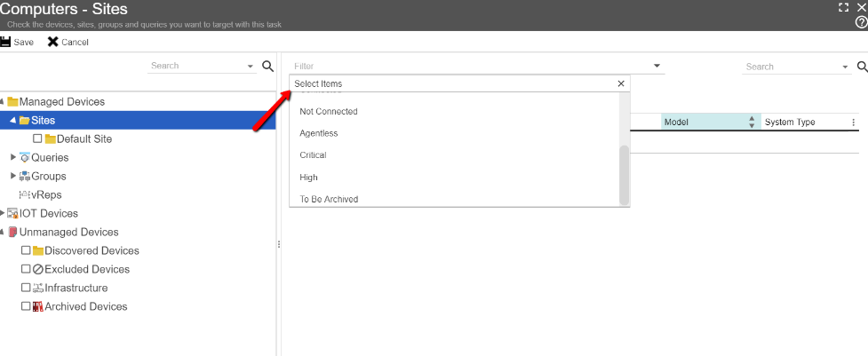Click the Managed Devices folder icon

pos(12,102)
